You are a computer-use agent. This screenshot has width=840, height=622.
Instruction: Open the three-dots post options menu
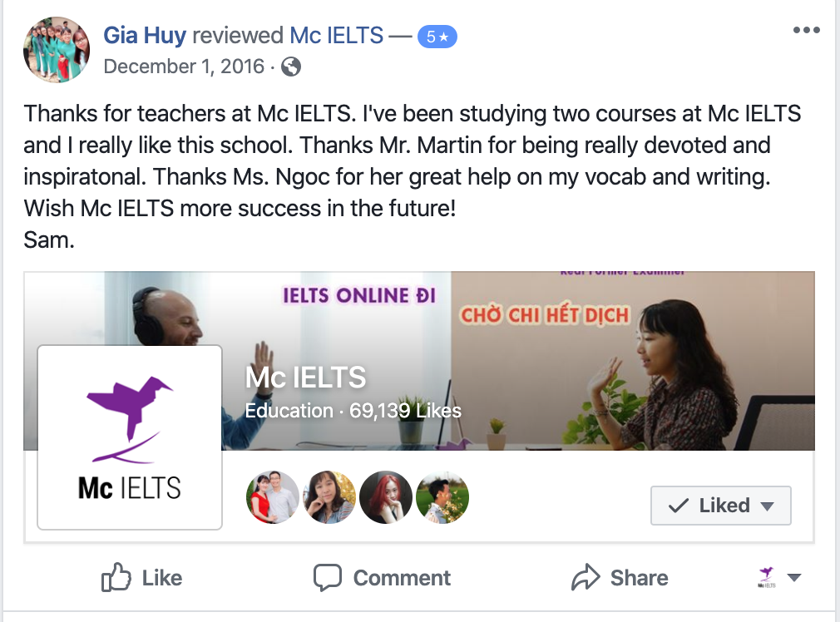(x=806, y=31)
